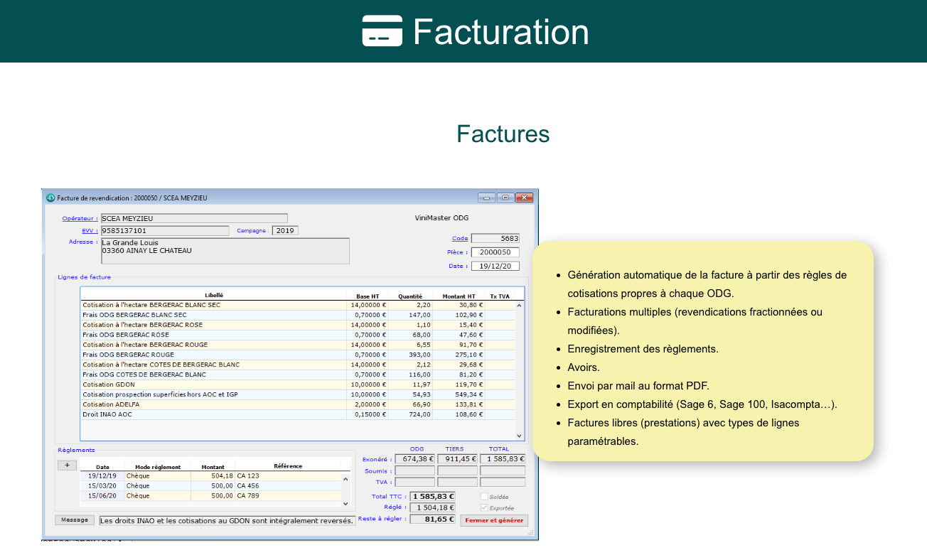Viewport: 927px width, 560px height.
Task: Toggle the Soldée checkbox
Action: click(x=484, y=497)
